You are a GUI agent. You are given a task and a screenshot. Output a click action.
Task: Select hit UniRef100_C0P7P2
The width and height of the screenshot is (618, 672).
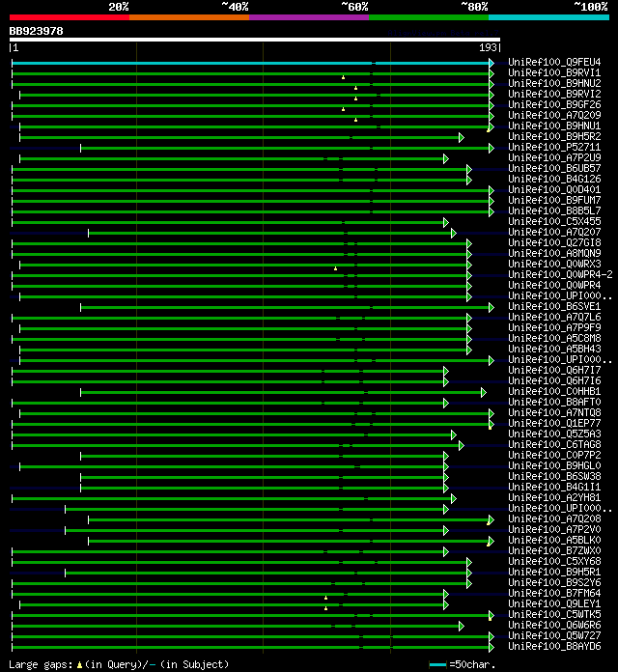tap(554, 455)
